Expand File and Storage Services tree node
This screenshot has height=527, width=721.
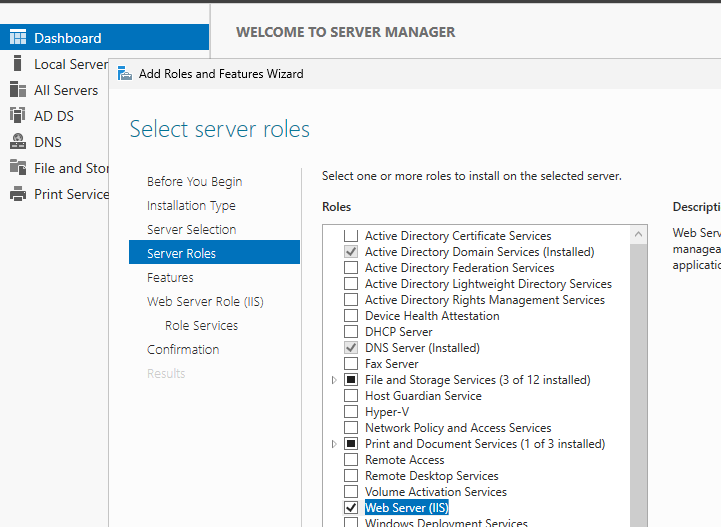(334, 380)
